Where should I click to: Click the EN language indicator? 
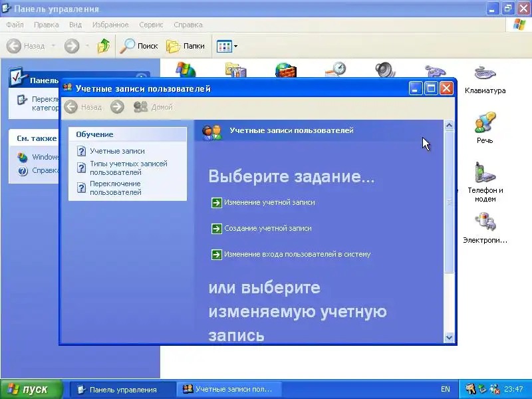coord(446,390)
